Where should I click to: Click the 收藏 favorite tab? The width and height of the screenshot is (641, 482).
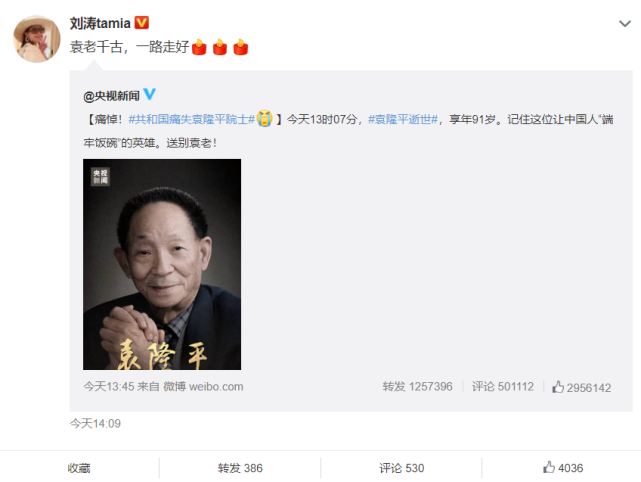coord(79,468)
